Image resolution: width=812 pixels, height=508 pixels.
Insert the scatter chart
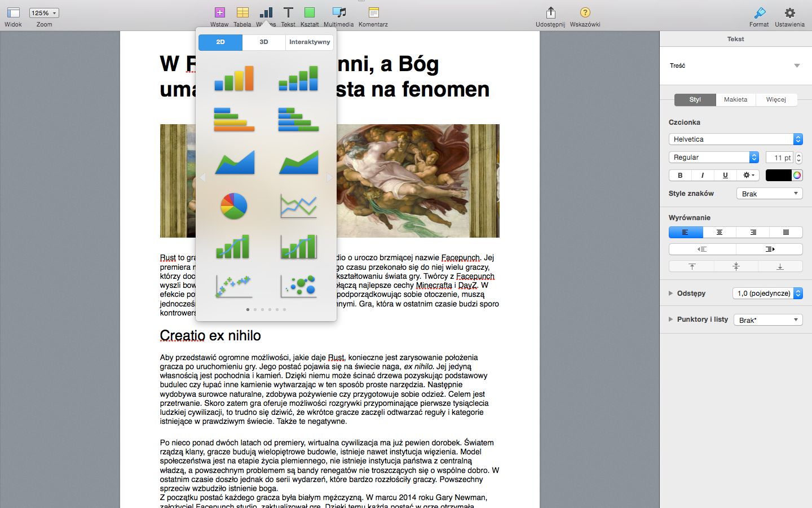click(x=234, y=286)
